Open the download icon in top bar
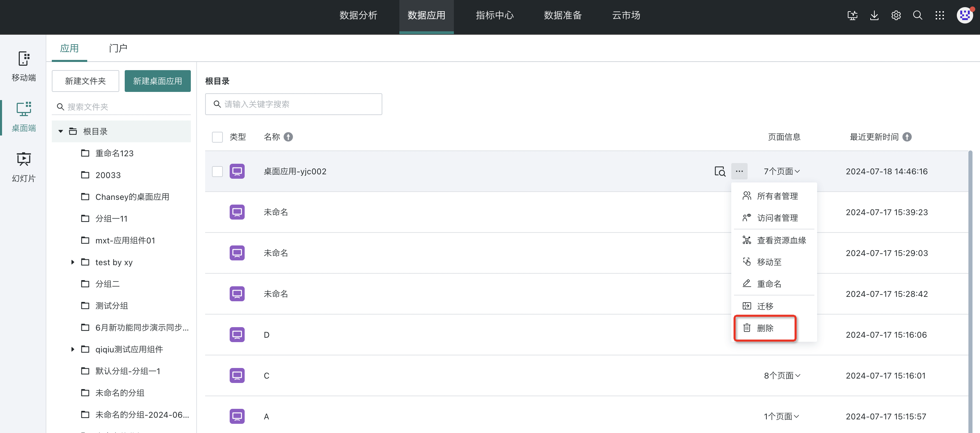 (x=874, y=16)
